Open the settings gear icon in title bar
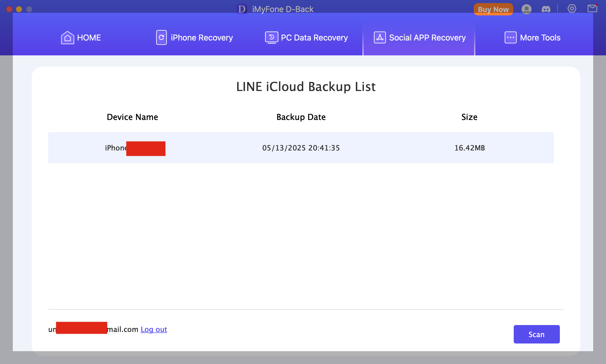 tap(572, 9)
